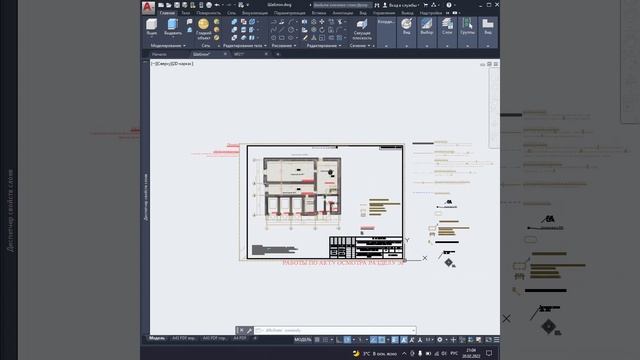Switch to the Поверхность ribbon tab
This screenshot has height=360, width=640.
(209, 13)
